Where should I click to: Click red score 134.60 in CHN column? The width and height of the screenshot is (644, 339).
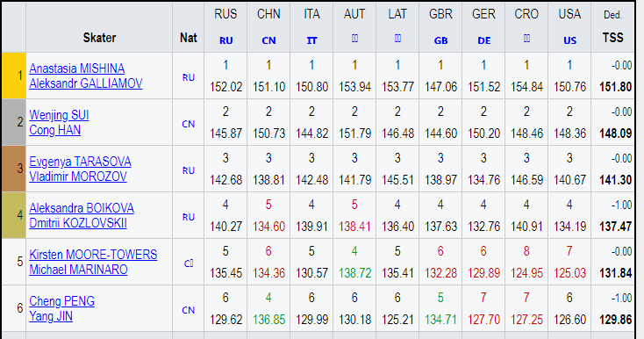pos(268,227)
